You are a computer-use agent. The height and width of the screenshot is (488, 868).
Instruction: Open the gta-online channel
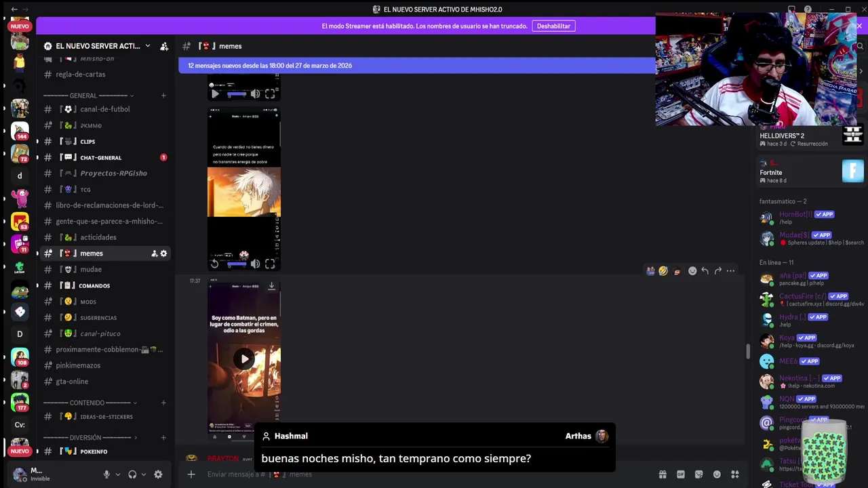[x=104, y=382]
